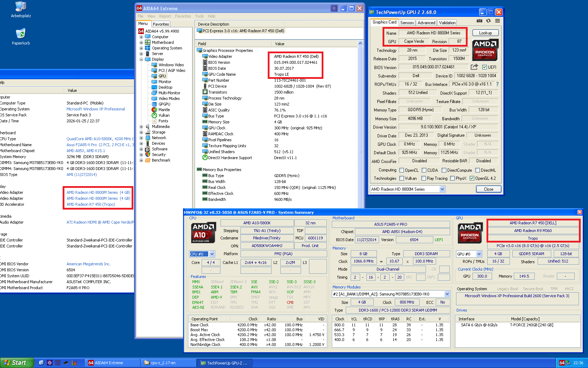Click the first quick launch icon beside Start
The image size is (588, 368).
coord(41,363)
